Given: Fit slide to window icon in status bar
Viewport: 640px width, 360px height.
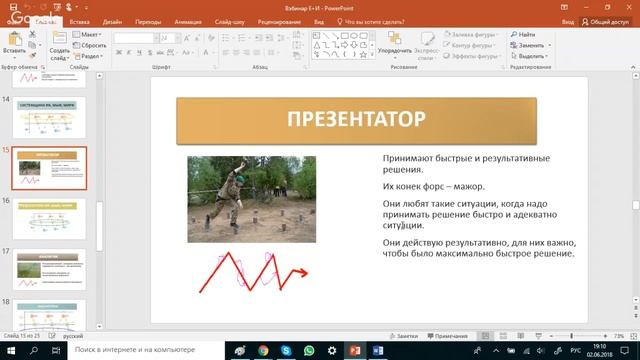Looking at the screenshot, I should (633, 336).
